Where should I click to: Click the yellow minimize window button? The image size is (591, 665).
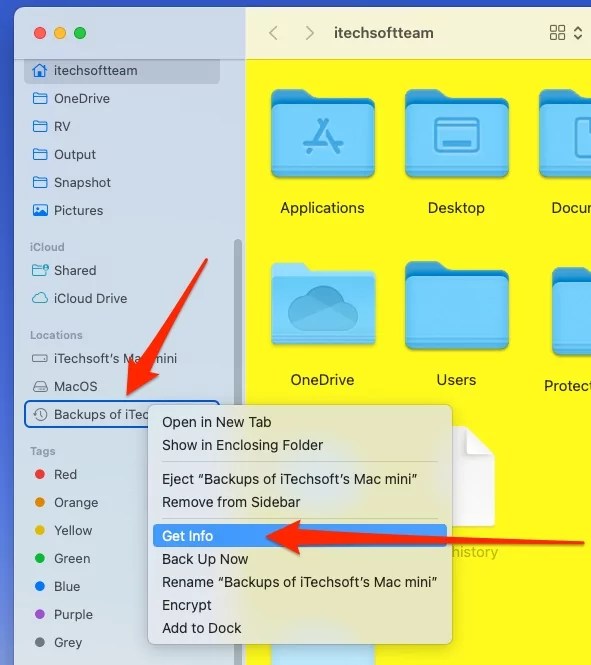click(60, 33)
